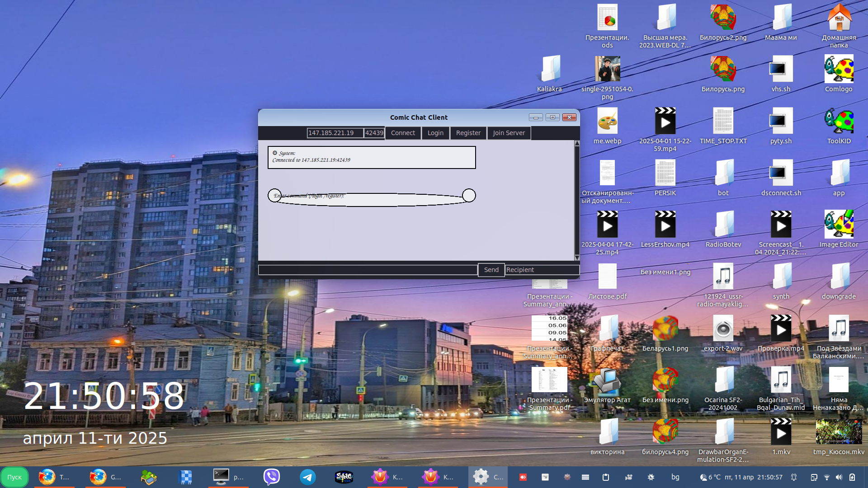
Task: Click the Register button
Action: point(468,133)
